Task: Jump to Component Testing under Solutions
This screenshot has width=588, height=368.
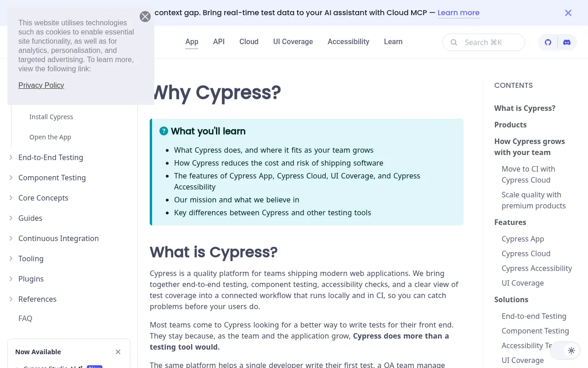Action: (535, 331)
